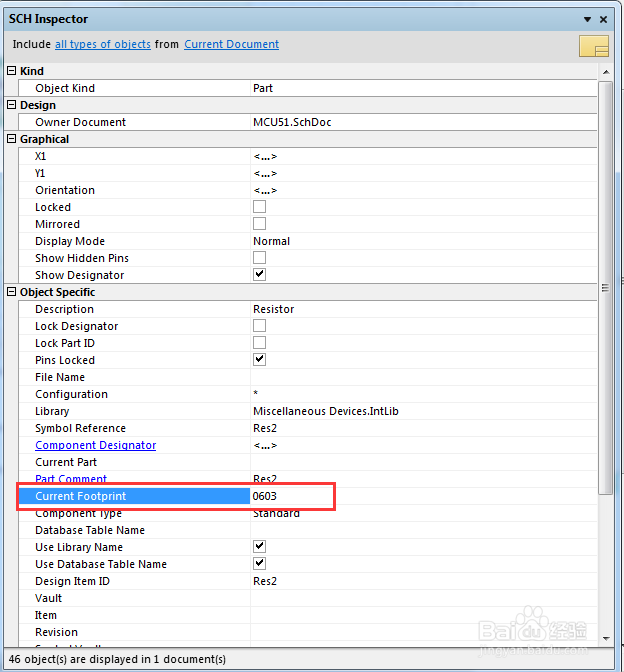
Task: Click the Revision value field
Action: tap(423, 632)
